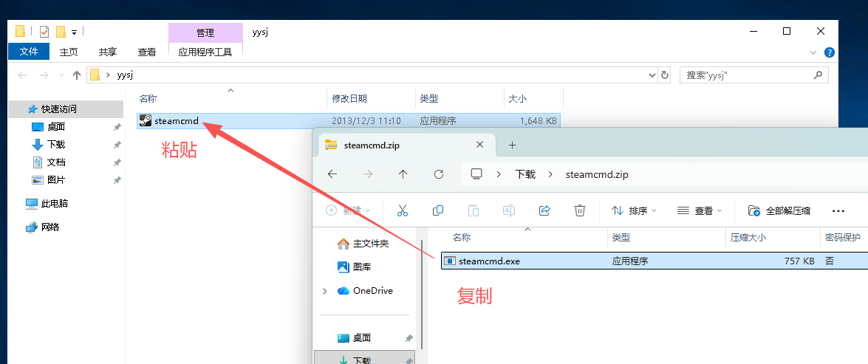Click the Share icon in toolbar
868x364 pixels.
pos(544,210)
